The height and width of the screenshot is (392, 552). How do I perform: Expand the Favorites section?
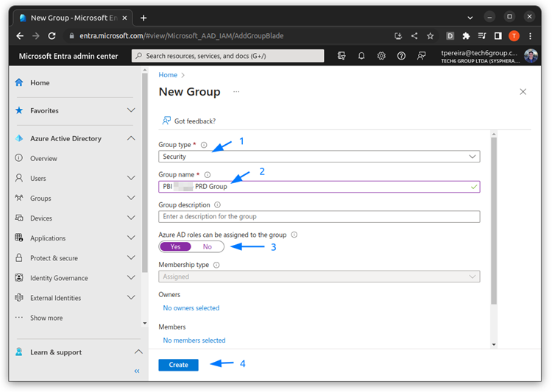click(131, 110)
